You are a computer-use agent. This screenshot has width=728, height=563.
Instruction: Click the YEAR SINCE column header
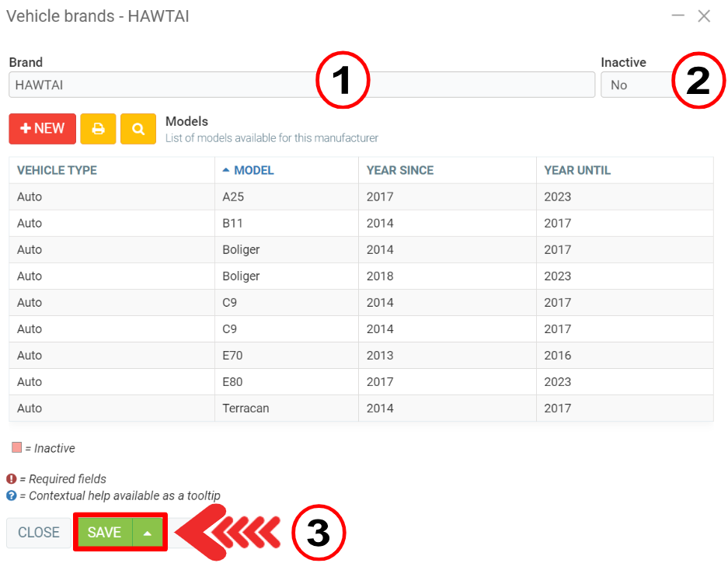click(400, 170)
